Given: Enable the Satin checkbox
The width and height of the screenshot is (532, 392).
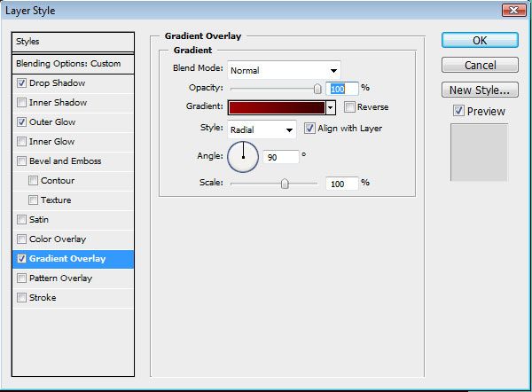Looking at the screenshot, I should point(21,220).
